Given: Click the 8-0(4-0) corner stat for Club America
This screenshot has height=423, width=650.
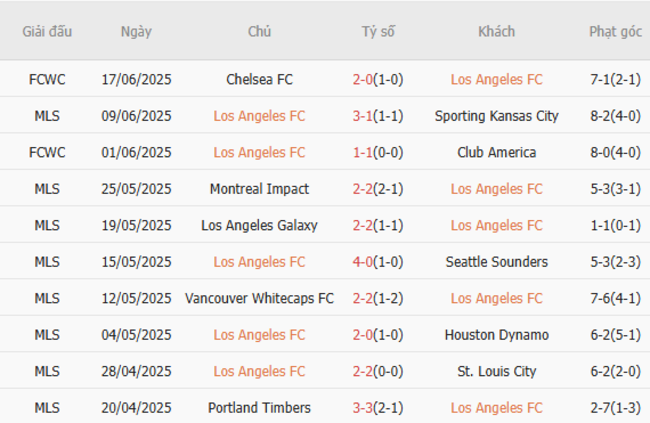Looking at the screenshot, I should pos(615,152).
